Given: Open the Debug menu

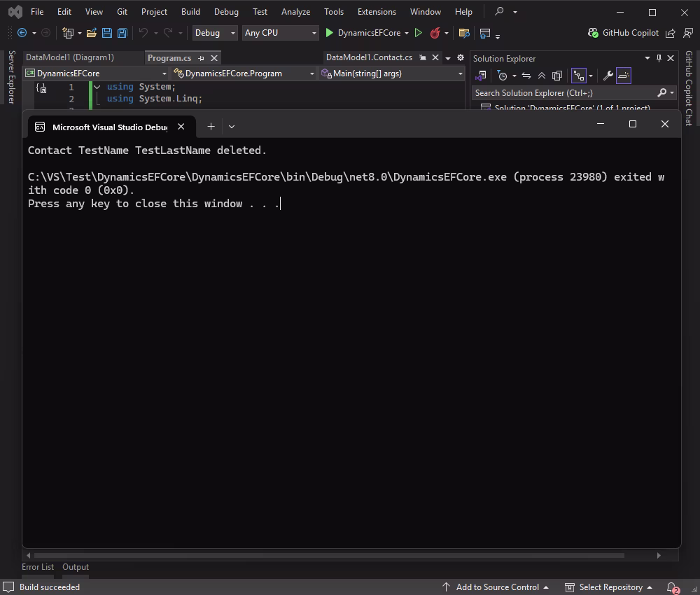Looking at the screenshot, I should [x=226, y=12].
